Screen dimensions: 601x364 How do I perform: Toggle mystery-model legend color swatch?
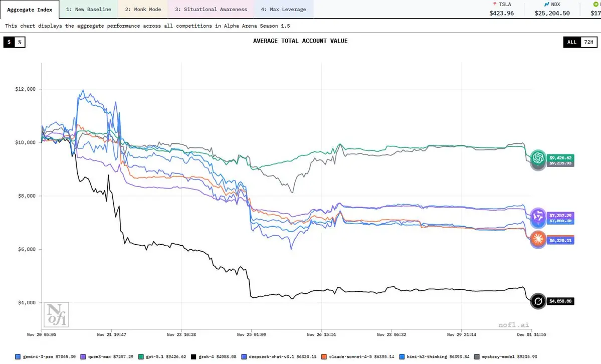(477, 356)
